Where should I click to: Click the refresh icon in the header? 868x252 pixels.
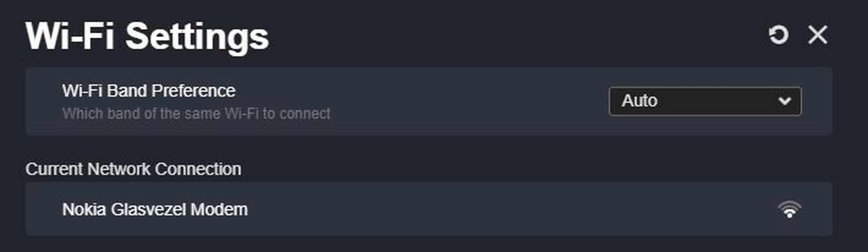click(778, 35)
